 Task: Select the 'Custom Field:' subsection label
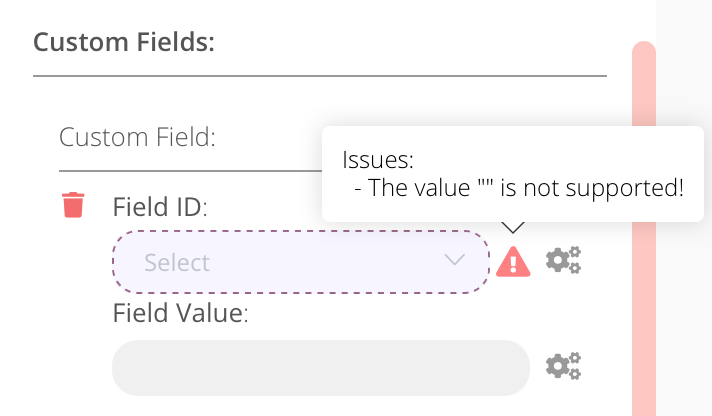pyautogui.click(x=138, y=136)
